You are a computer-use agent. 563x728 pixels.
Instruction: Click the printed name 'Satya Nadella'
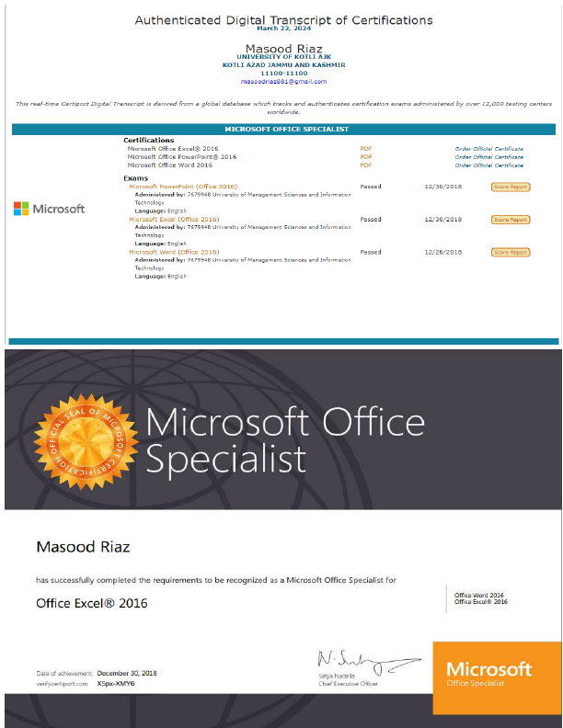pos(337,676)
